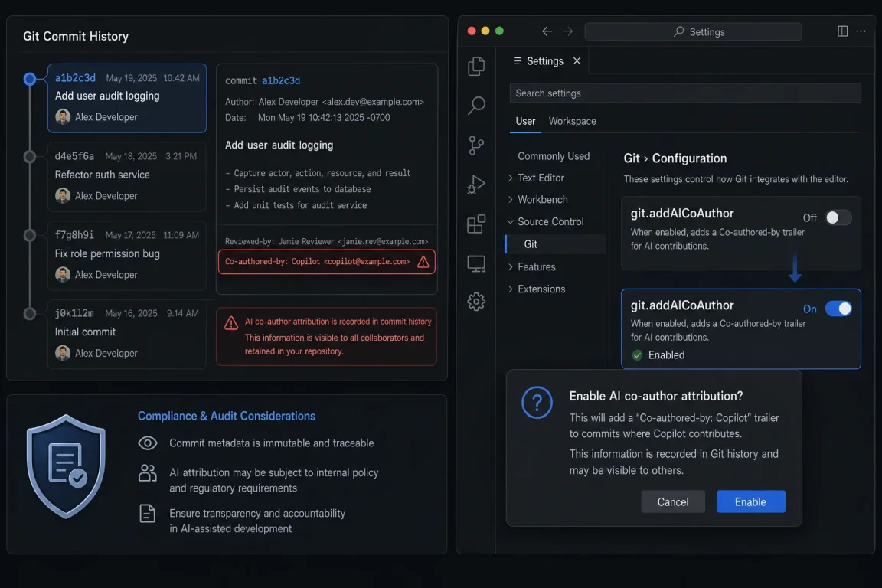Click the document icon beside Ensure transparency

click(x=147, y=513)
